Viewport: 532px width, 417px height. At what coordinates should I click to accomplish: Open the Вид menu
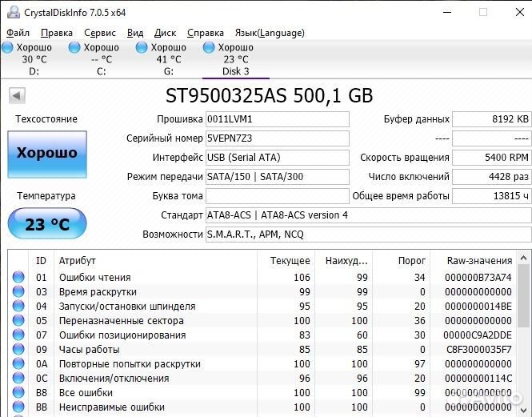(135, 33)
